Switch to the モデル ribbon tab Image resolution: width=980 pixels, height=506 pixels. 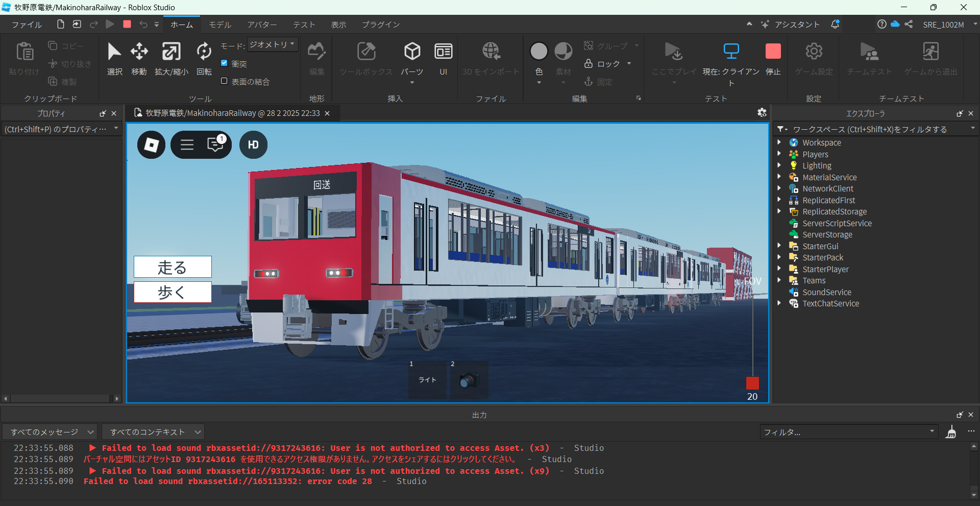pyautogui.click(x=220, y=25)
